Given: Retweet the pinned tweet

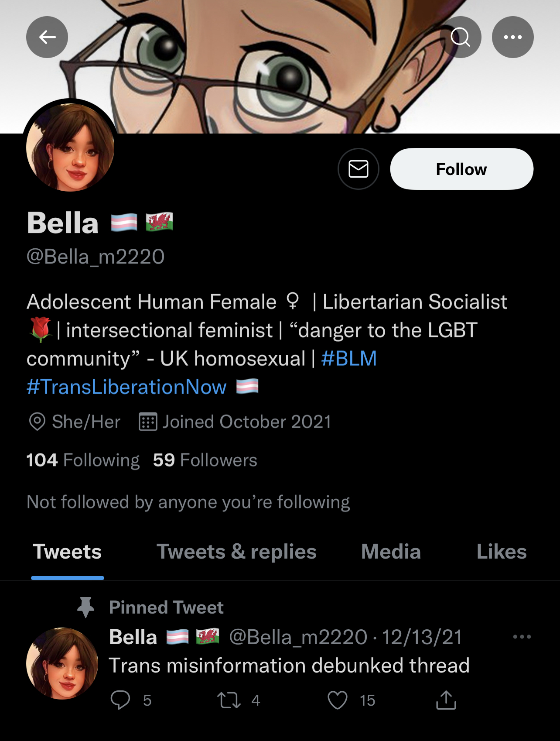Looking at the screenshot, I should pyautogui.click(x=229, y=700).
